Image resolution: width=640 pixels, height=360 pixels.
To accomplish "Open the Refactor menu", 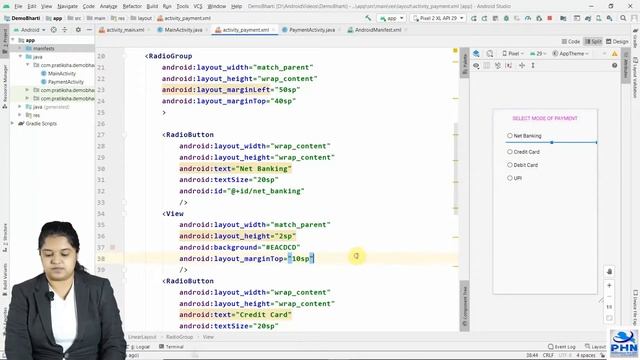I will (132, 6).
